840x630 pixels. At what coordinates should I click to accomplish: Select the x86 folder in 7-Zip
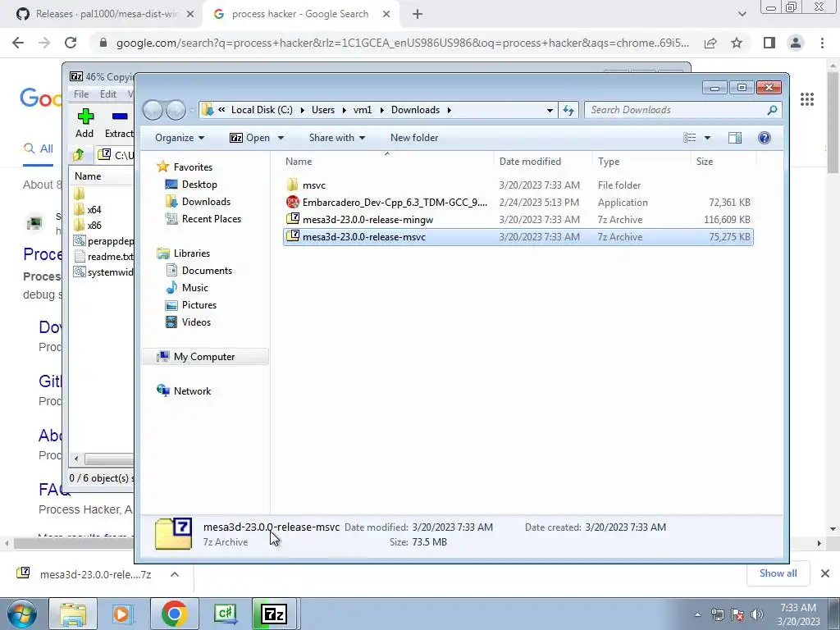[x=94, y=226]
